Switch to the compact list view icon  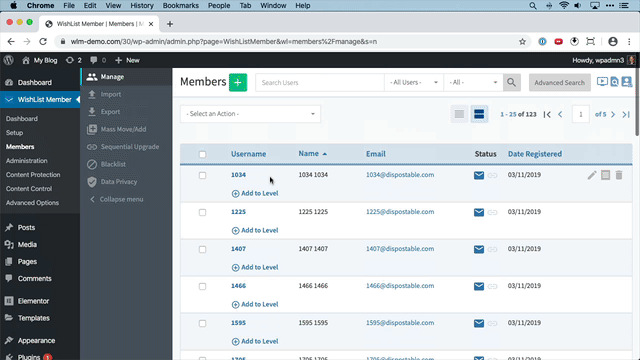point(459,114)
